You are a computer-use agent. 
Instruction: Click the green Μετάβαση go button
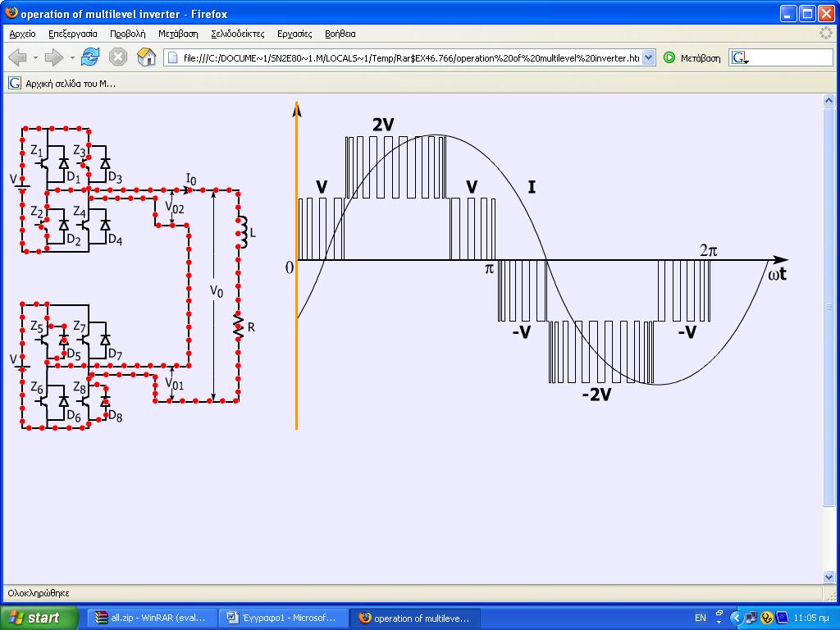(692, 58)
